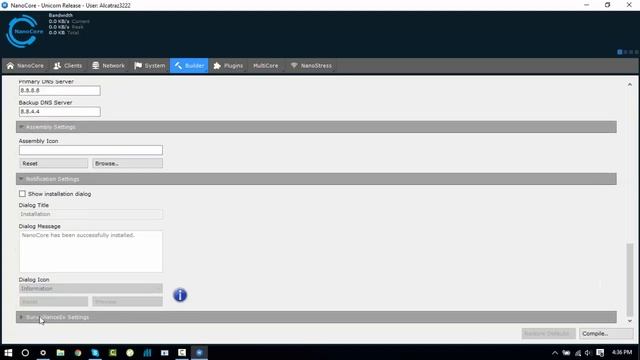Click the NanoCore taskbar icon
Viewport: 640px width, 360px height.
pyautogui.click(x=199, y=353)
